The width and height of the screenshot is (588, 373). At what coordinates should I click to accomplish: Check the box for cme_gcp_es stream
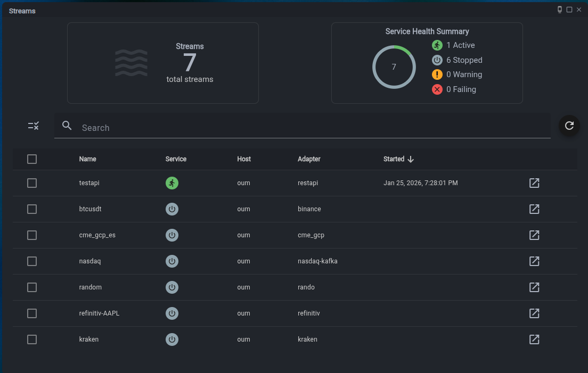32,235
